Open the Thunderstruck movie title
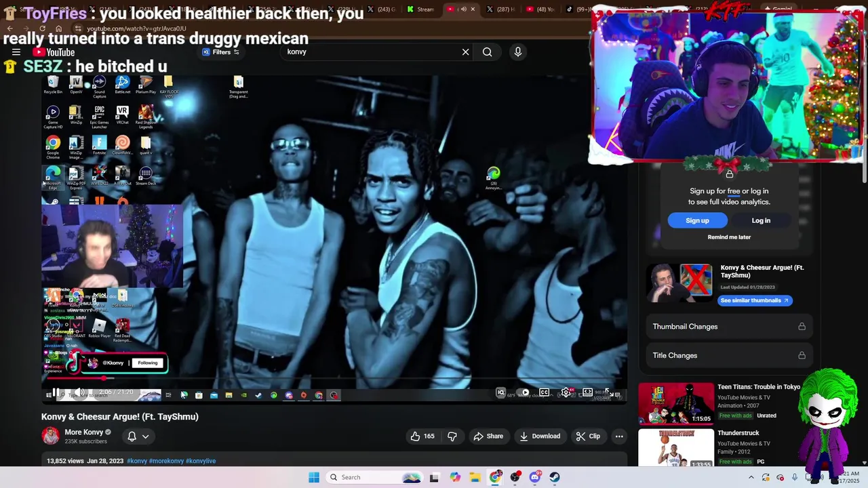 tap(738, 433)
